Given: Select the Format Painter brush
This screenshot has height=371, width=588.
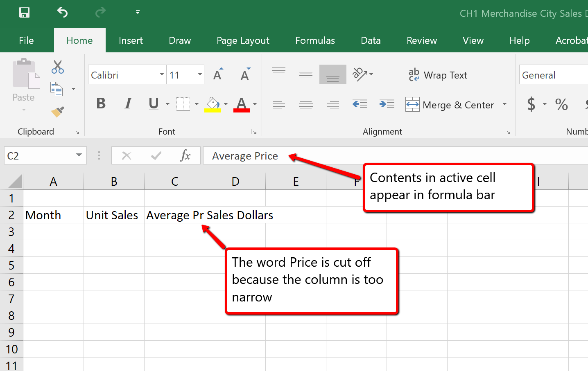Looking at the screenshot, I should 58,111.
